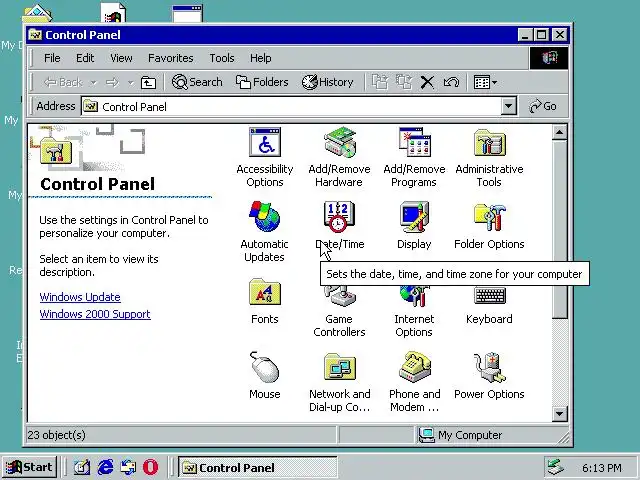Click the Move To toolbar icon
This screenshot has height=480, width=640.
[380, 82]
